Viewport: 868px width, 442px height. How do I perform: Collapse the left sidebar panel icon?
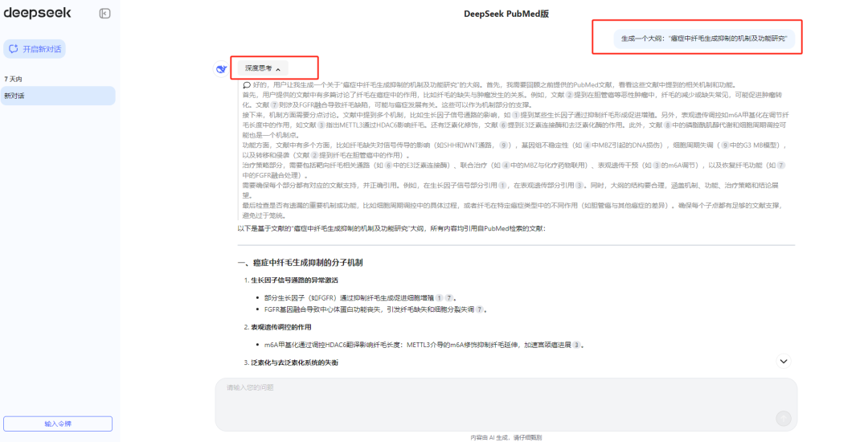point(104,14)
